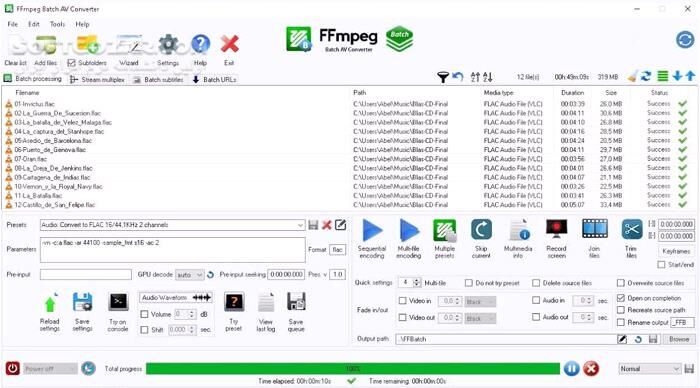
Task: Toggle the Subfolders checkbox
Action: pos(71,63)
